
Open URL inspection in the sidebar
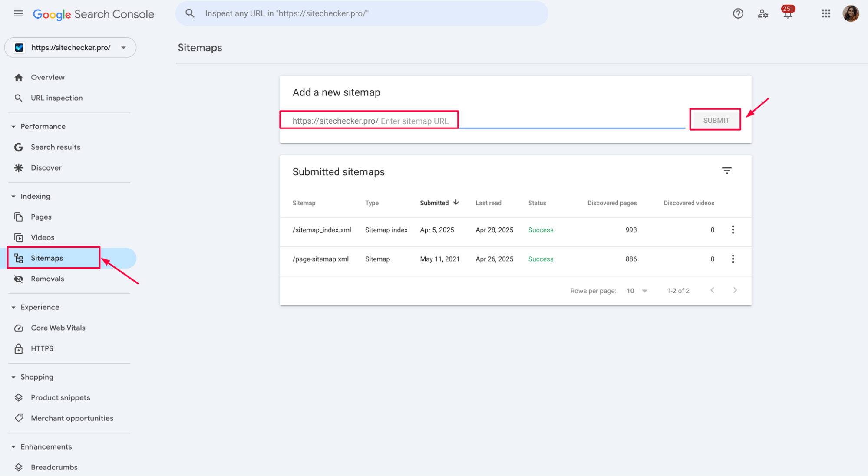[57, 98]
